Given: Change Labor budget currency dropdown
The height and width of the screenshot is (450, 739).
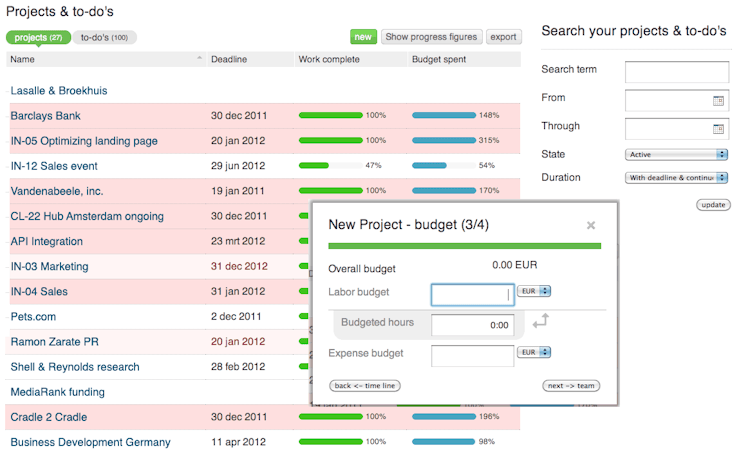Looking at the screenshot, I should tap(534, 291).
